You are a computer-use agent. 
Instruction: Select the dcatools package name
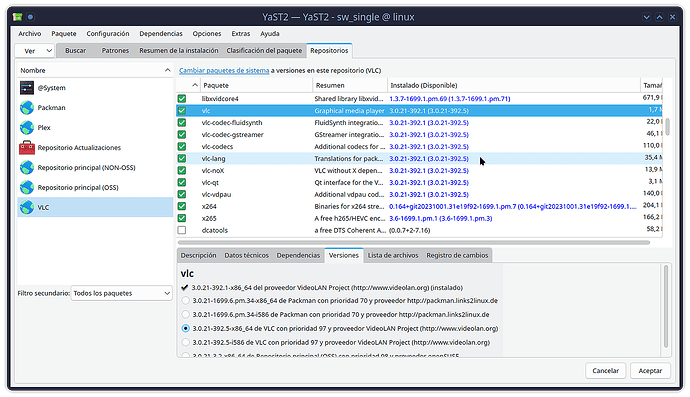(x=215, y=230)
